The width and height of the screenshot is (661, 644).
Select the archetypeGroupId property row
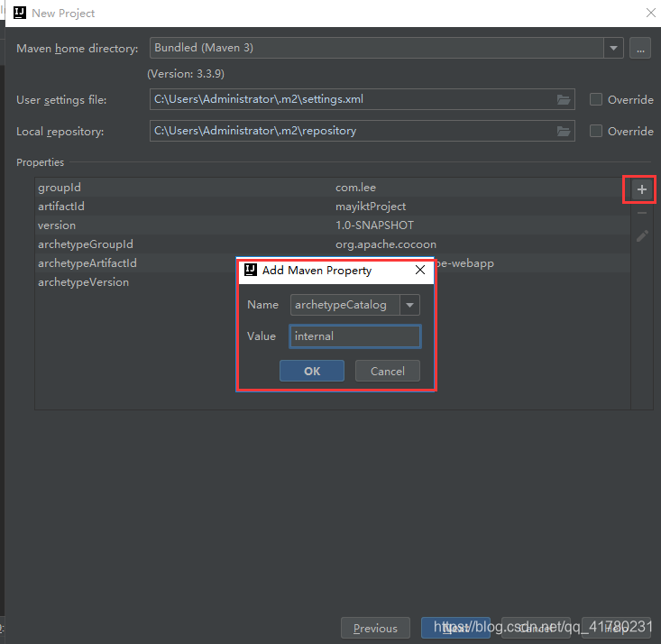pos(333,244)
